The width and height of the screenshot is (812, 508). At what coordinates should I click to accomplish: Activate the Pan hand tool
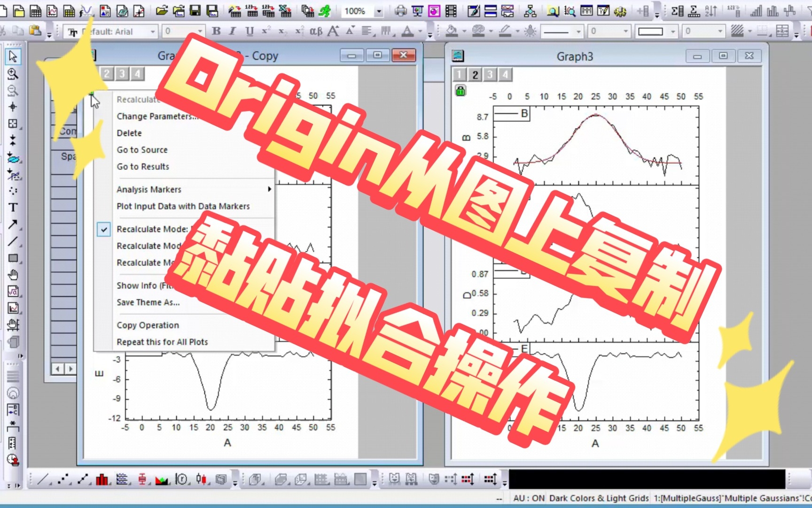coord(13,275)
